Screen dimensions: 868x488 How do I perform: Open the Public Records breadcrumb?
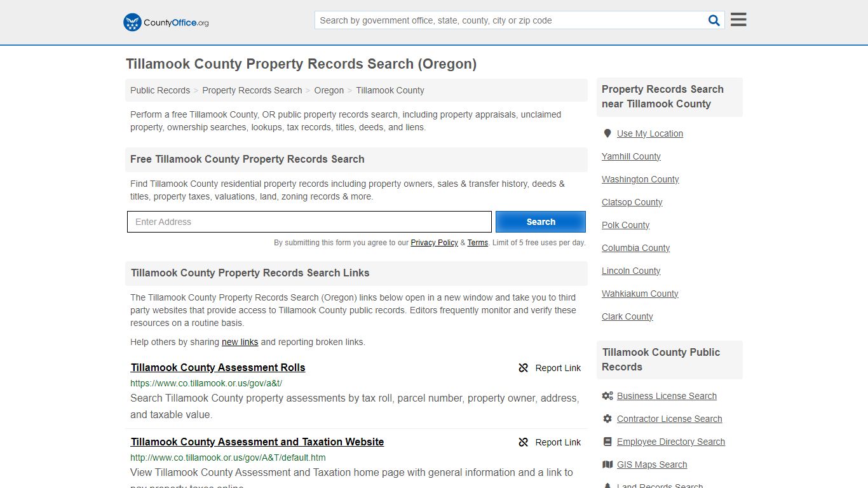[x=160, y=90]
